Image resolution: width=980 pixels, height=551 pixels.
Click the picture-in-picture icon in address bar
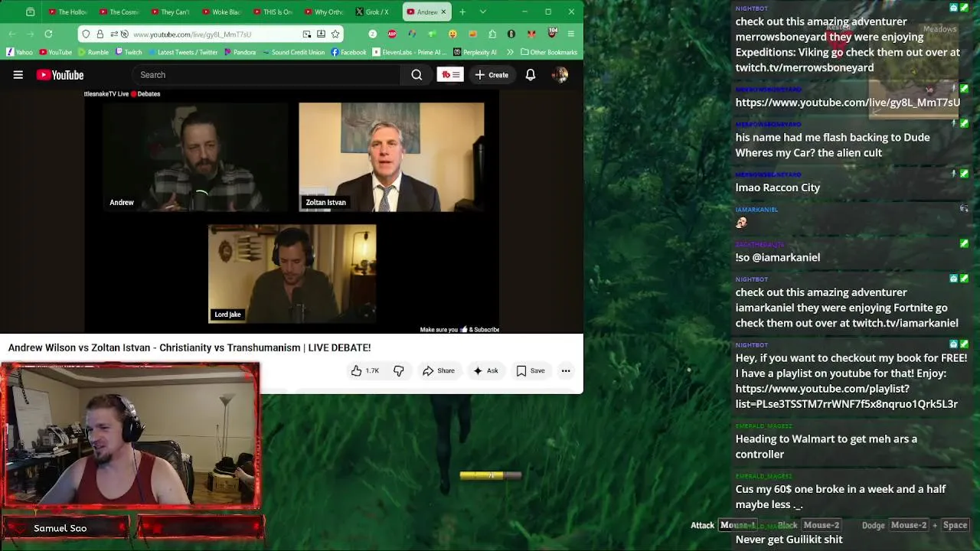(307, 34)
